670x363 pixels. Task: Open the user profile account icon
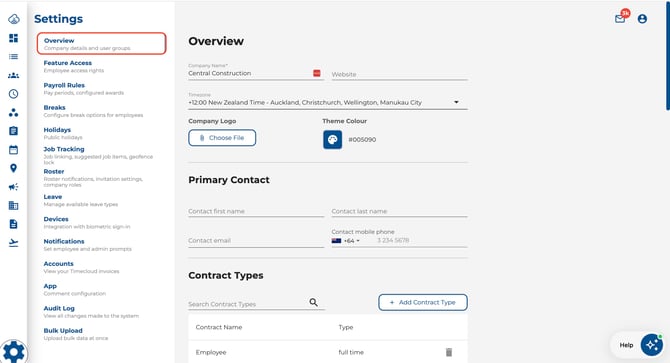pyautogui.click(x=642, y=19)
